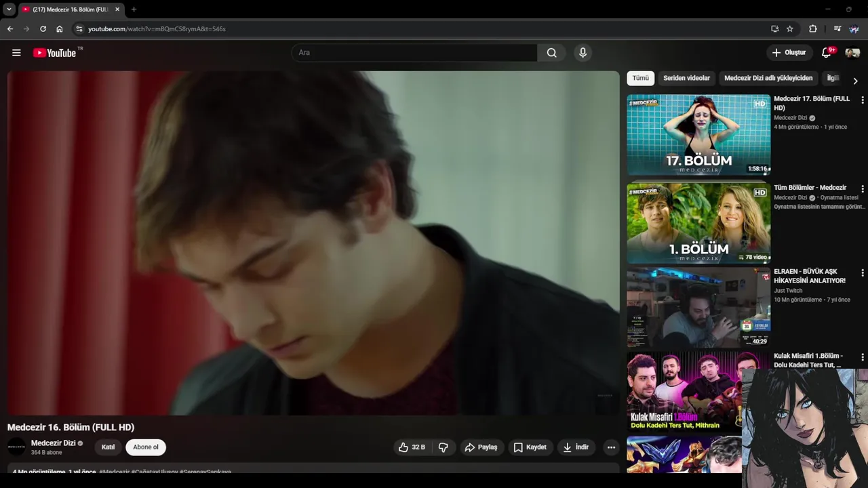Start voice search with microphone icon
This screenshot has width=868, height=488.
coord(583,53)
